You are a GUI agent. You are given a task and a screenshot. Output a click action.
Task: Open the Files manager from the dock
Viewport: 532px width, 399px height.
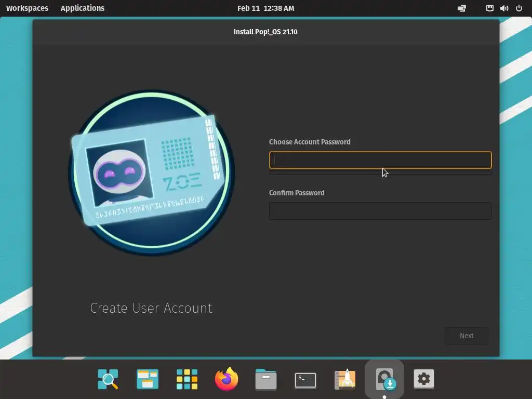point(265,379)
